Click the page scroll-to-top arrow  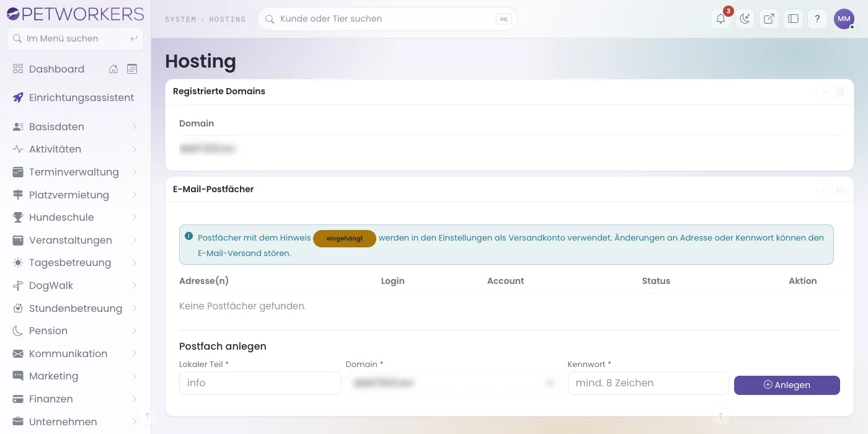tap(720, 416)
